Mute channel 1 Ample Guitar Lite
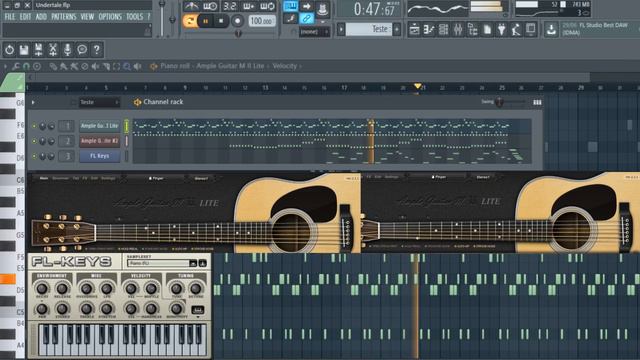 tap(34, 126)
